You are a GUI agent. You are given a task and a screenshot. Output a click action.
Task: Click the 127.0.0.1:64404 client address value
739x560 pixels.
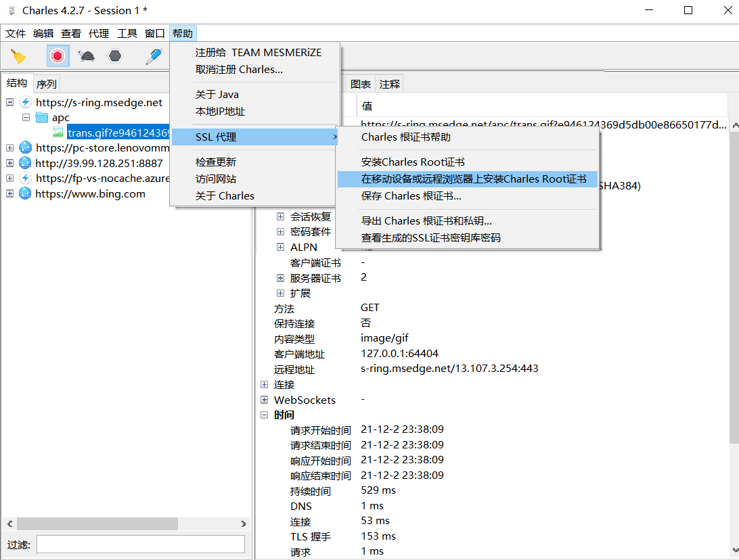click(400, 354)
